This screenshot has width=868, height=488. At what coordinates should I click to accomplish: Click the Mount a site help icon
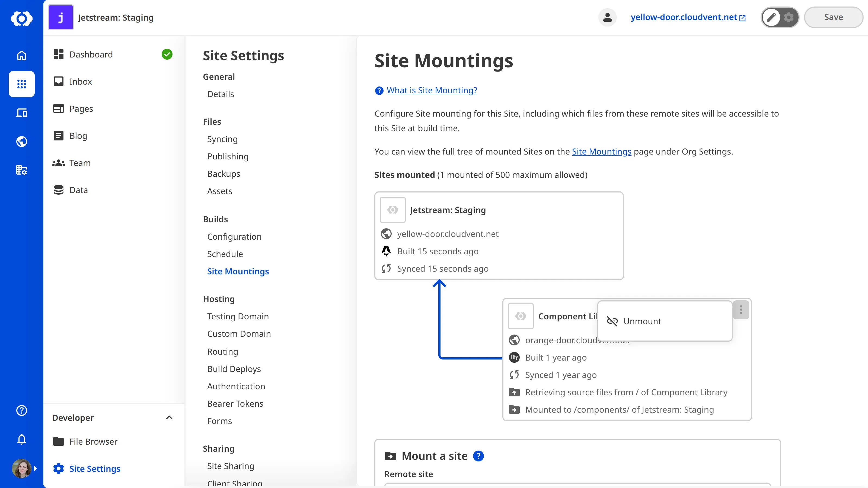pyautogui.click(x=478, y=456)
